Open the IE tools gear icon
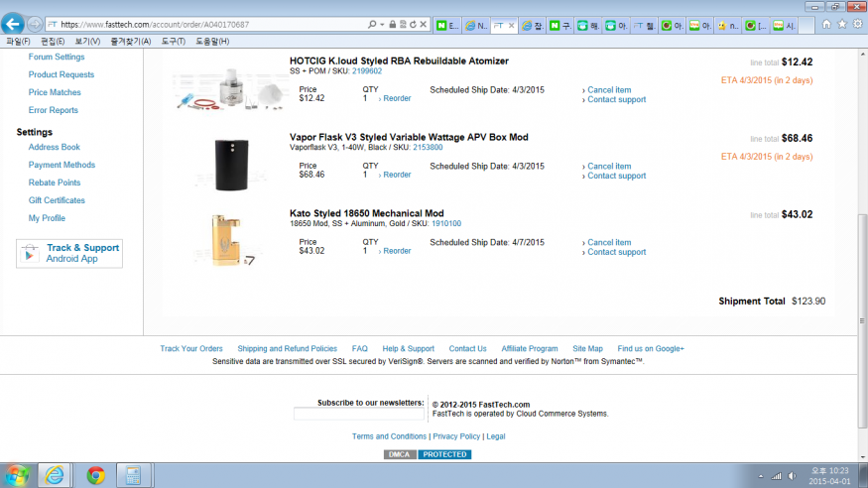 (x=856, y=24)
